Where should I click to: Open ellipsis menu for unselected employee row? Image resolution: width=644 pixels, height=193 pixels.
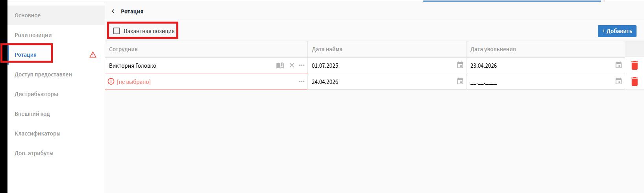point(302,82)
